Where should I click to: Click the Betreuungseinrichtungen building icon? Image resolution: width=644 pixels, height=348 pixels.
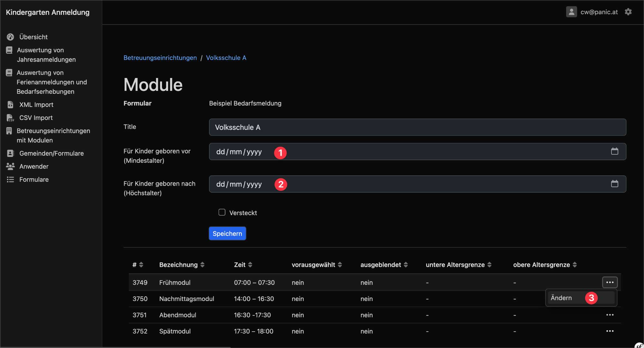[9, 131]
